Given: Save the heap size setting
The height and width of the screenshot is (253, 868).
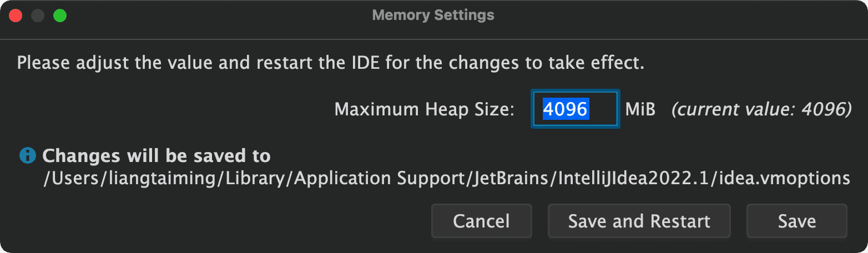Looking at the screenshot, I should [x=797, y=221].
